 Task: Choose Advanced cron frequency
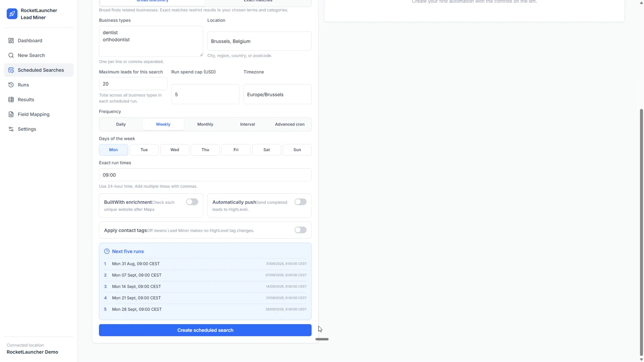tap(290, 124)
